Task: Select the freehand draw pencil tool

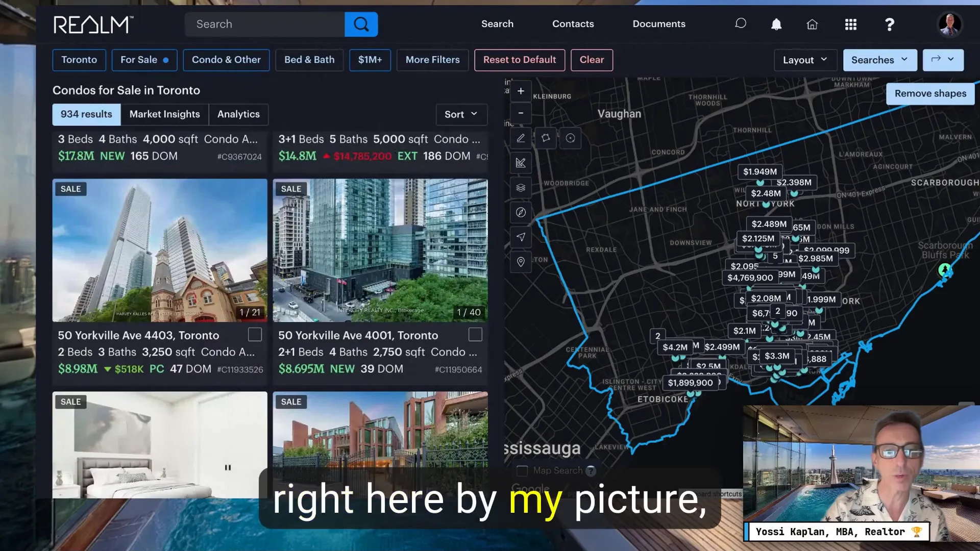Action: [x=521, y=138]
